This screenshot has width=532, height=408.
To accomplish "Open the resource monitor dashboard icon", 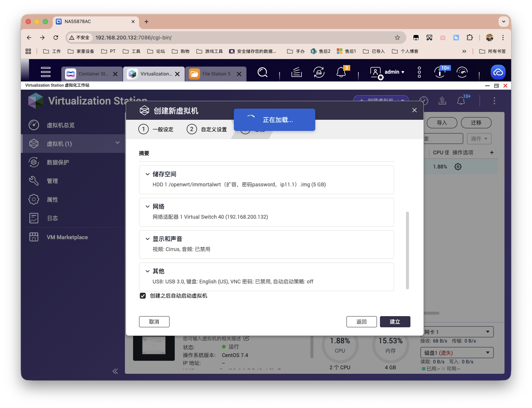I will click(x=462, y=72).
